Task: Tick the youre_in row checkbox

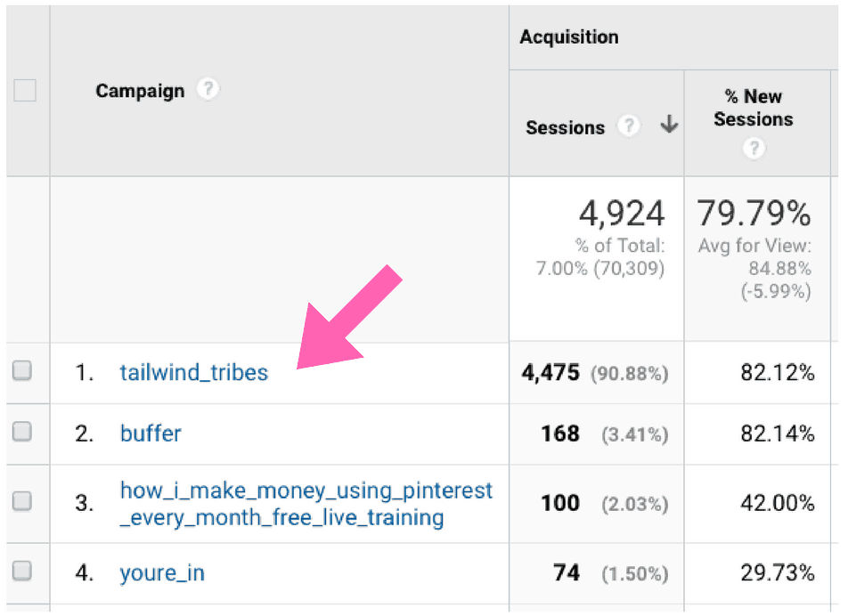Action: (22, 571)
